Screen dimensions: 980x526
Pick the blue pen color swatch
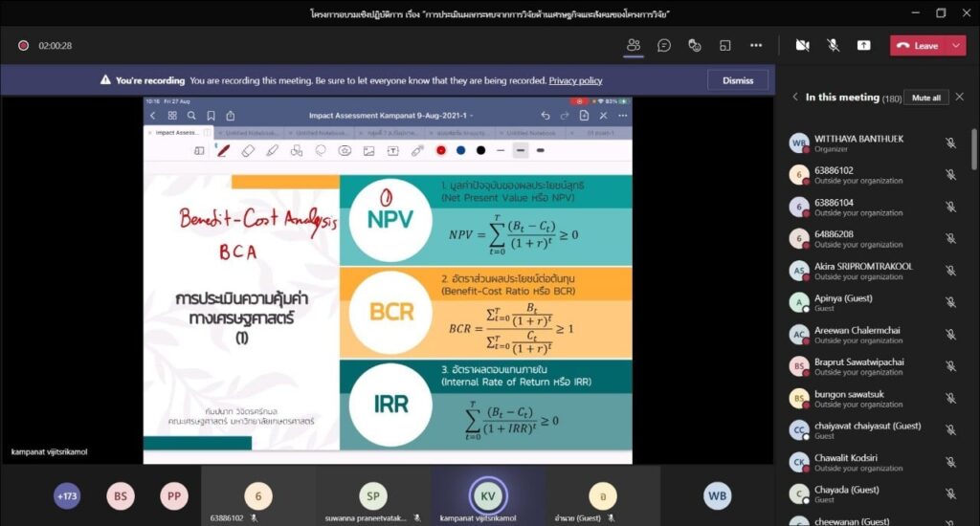pyautogui.click(x=460, y=150)
